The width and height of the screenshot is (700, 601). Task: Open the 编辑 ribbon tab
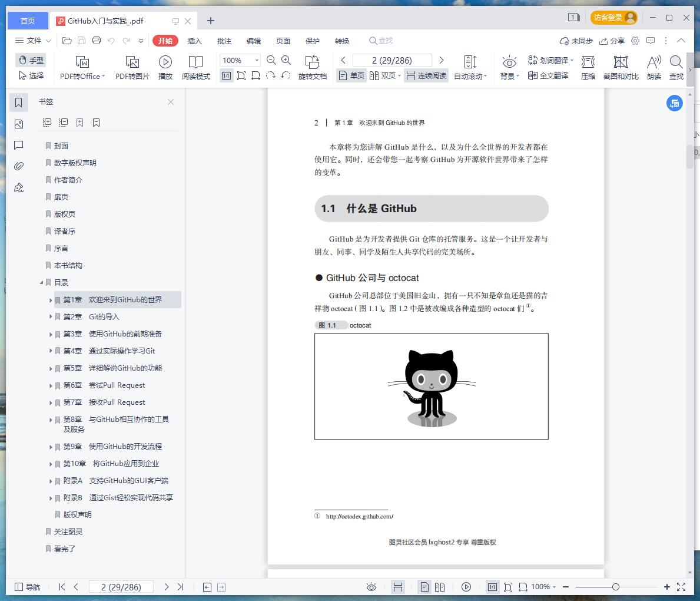pyautogui.click(x=254, y=41)
